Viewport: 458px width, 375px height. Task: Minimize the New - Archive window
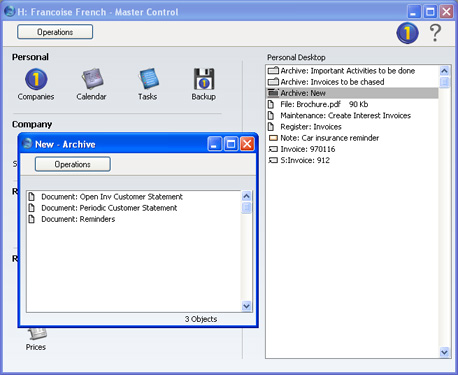point(214,144)
